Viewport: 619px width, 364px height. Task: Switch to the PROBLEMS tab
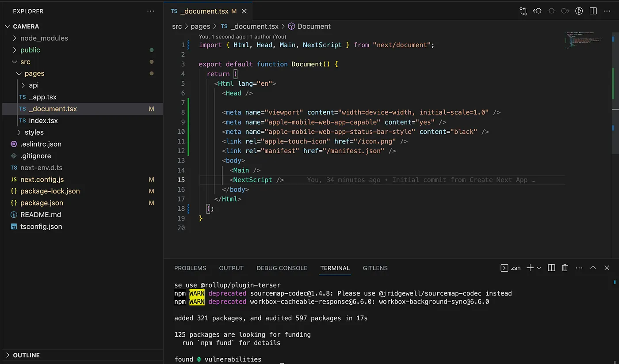[190, 268]
